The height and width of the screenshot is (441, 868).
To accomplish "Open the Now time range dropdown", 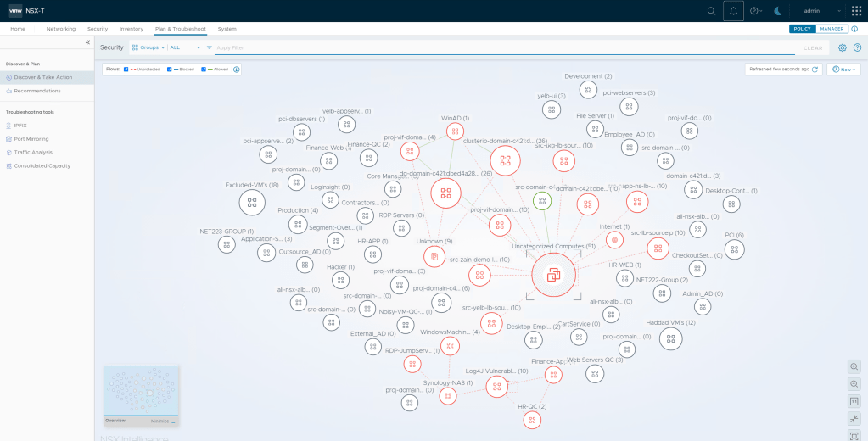I will [x=843, y=70].
